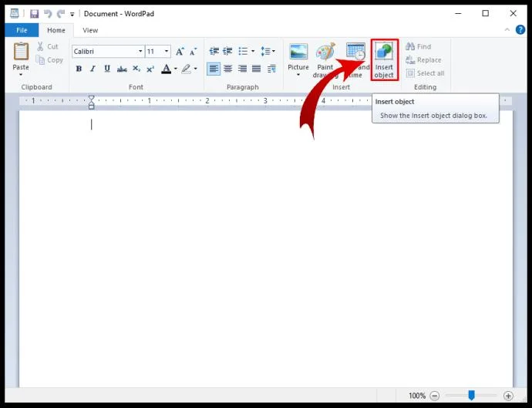
Task: Open the font family dropdown arrow
Action: click(x=140, y=51)
